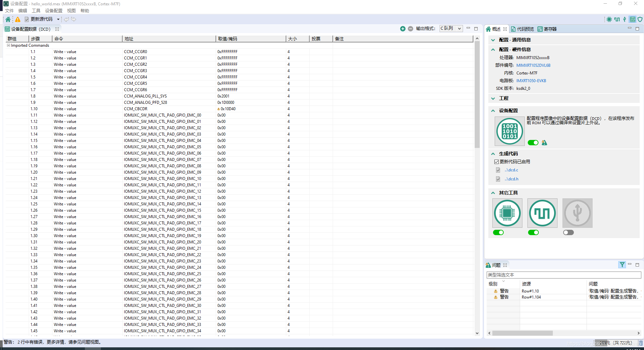The image size is (644, 350).
Task: Undo with the left curved arrow icon
Action: coord(66,19)
